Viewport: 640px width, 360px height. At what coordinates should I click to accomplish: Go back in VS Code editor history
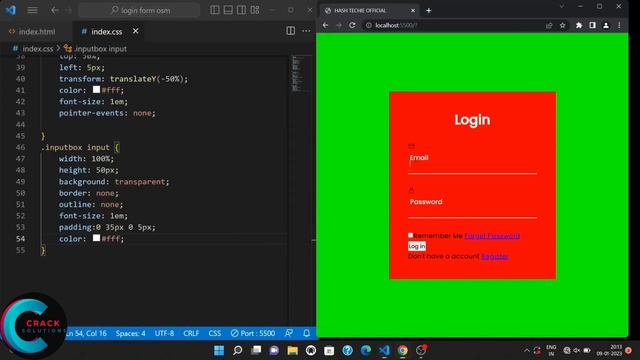[55, 10]
